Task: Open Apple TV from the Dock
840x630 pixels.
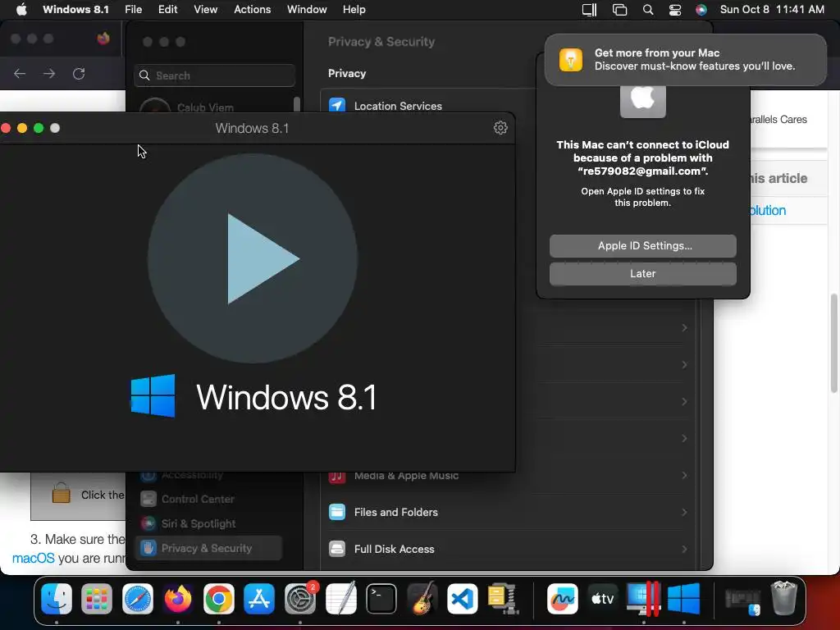Action: 603,598
